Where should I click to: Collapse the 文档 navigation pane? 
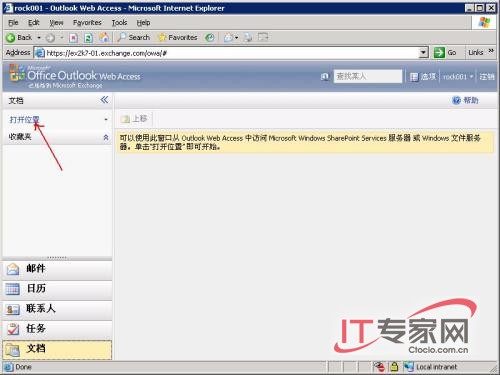[x=104, y=100]
